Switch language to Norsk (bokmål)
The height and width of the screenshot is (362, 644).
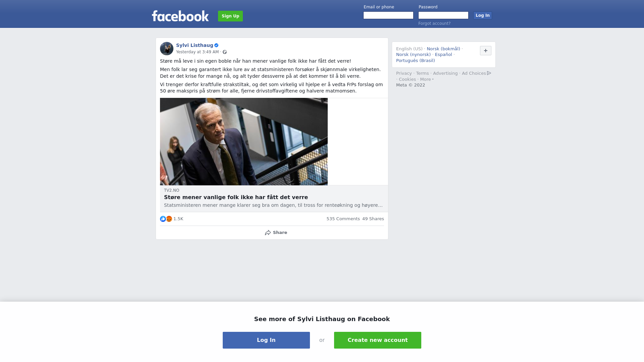pos(443,49)
